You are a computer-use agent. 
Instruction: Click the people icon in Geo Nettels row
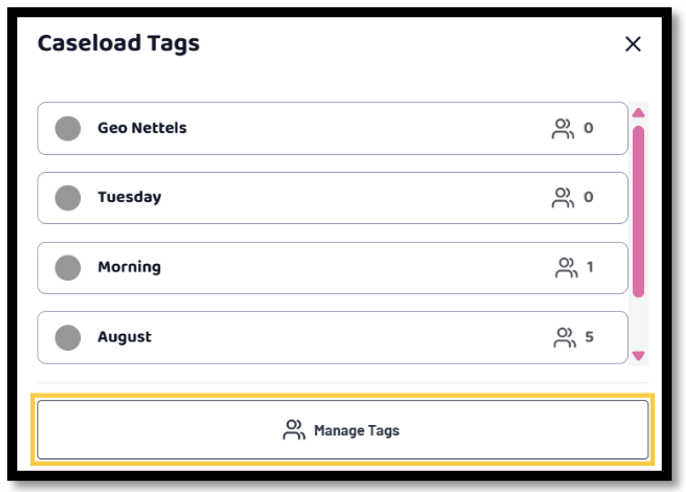(563, 129)
